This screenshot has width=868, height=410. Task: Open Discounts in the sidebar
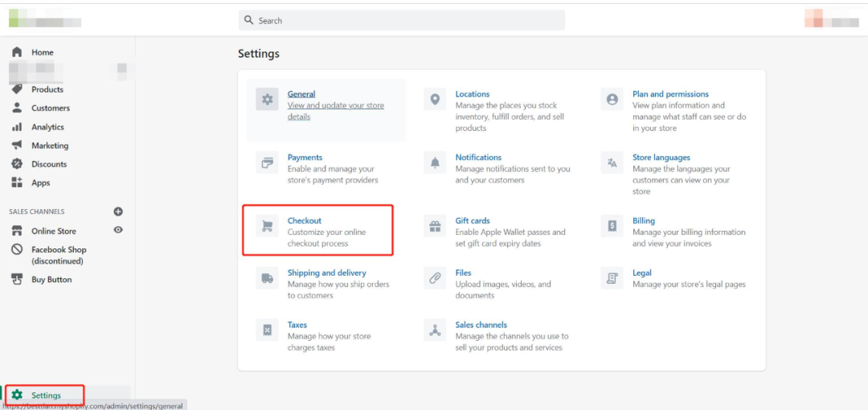tap(49, 164)
